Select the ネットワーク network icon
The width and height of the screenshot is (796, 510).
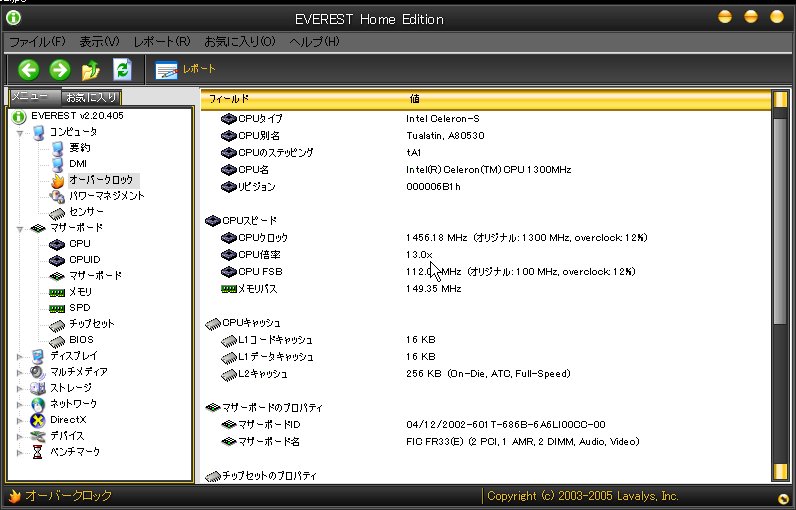[38, 404]
